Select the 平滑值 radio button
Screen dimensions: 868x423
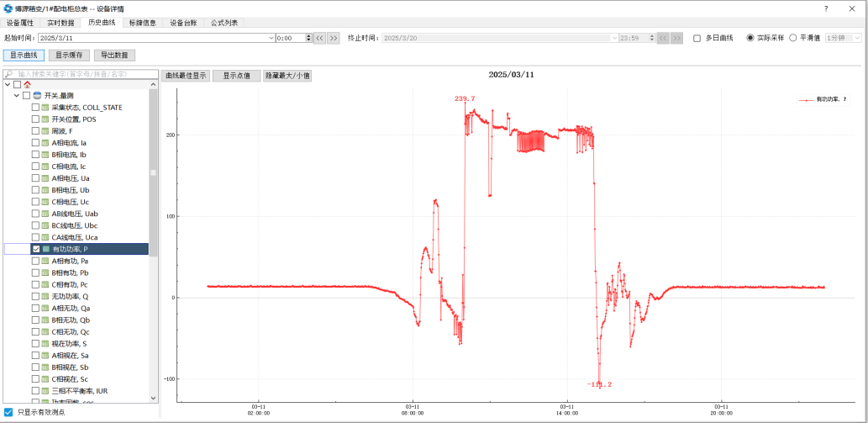[793, 38]
